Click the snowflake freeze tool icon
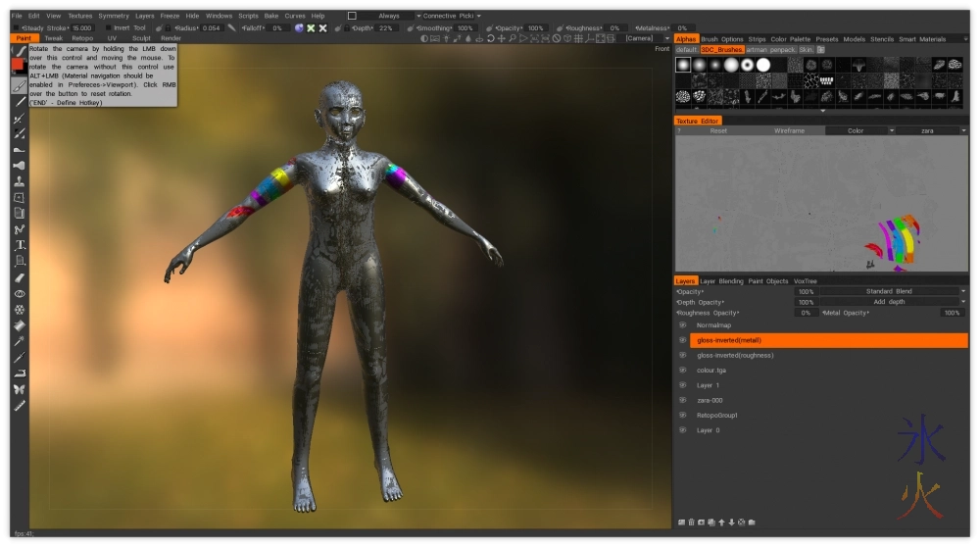The height and width of the screenshot is (547, 980). [x=19, y=310]
